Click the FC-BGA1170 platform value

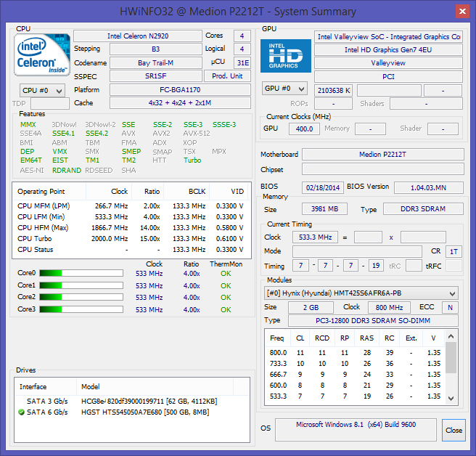[180, 90]
